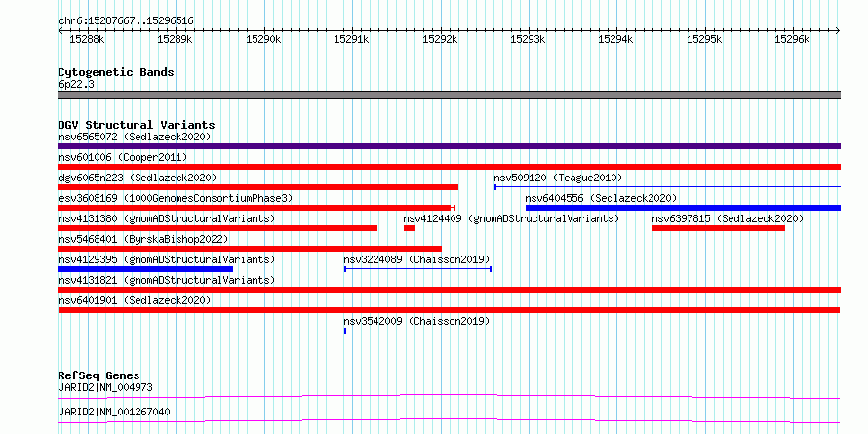Select the tiny blue nsv3542009 variant marker

(x=345, y=331)
